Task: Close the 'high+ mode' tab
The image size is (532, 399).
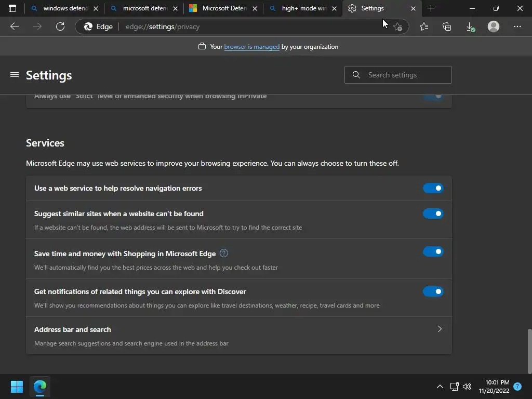Action: pyautogui.click(x=334, y=8)
